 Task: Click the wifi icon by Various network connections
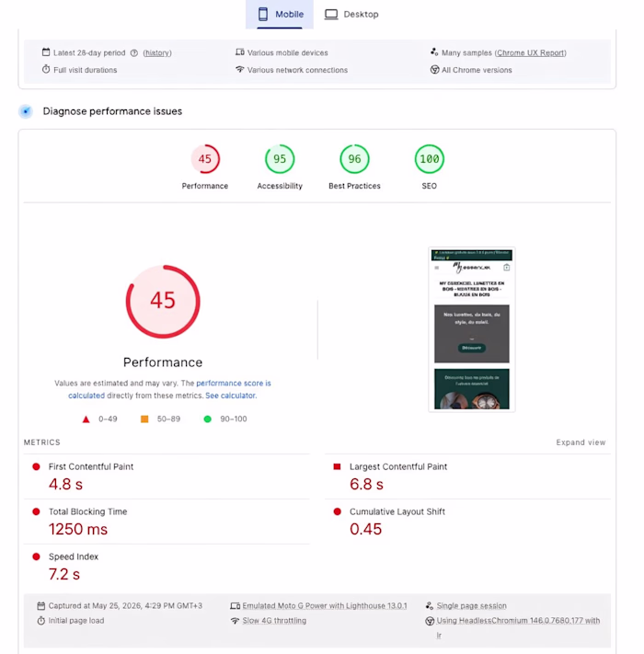point(240,69)
